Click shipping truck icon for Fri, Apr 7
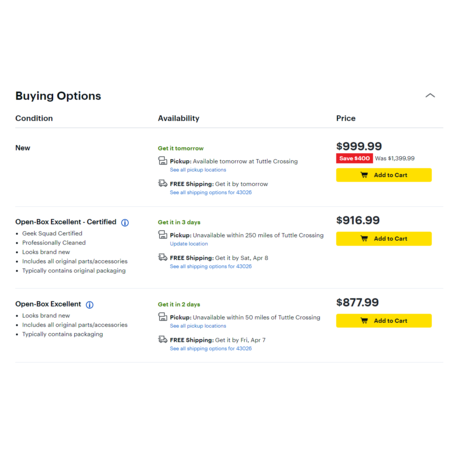Viewport: 450px width, 450px height. coord(162,339)
